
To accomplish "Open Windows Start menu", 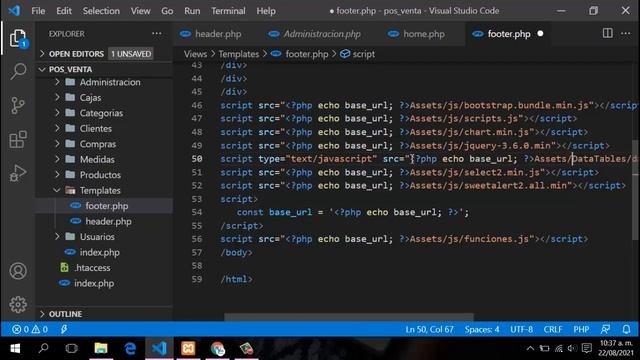I will coord(15,349).
